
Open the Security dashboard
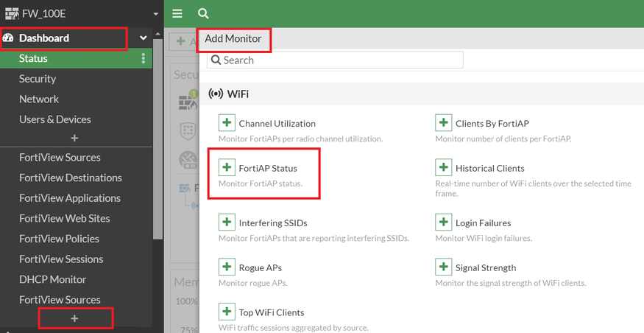[38, 79]
